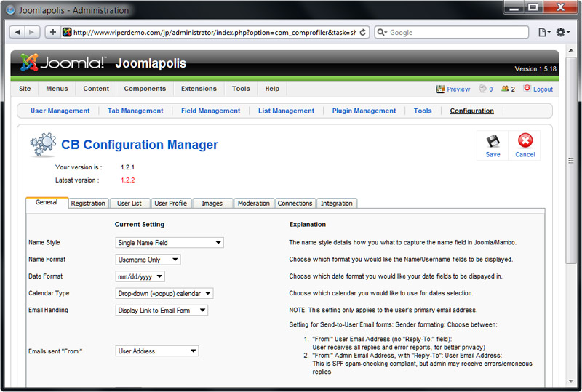Image resolution: width=582 pixels, height=392 pixels.
Task: Click the logged-in users icon showing 2
Action: [505, 89]
